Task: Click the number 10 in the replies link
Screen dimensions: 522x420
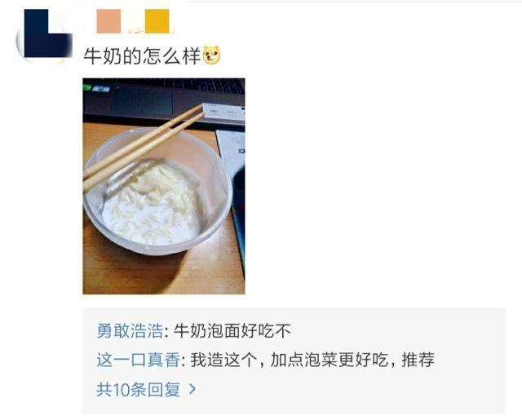Action: 122,389
